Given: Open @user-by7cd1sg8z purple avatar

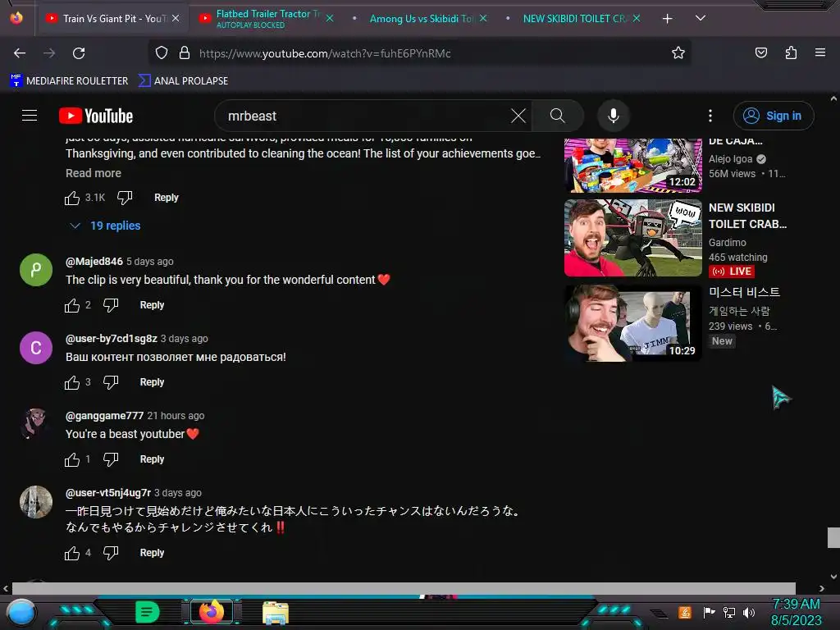Looking at the screenshot, I should (36, 348).
